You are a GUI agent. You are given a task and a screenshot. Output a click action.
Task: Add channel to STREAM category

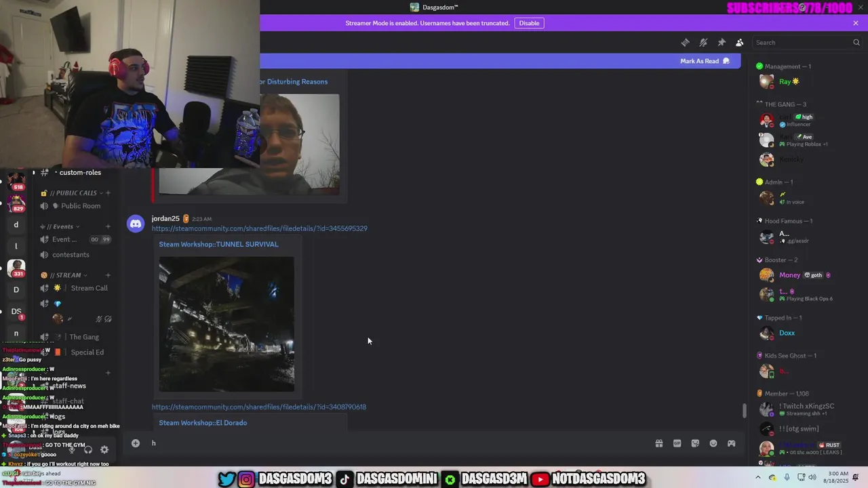coord(108,275)
